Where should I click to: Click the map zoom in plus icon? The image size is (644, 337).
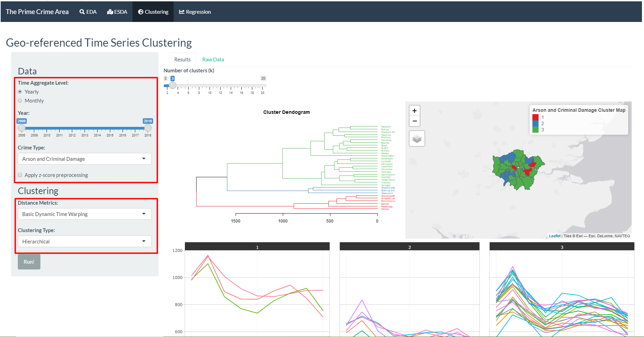(414, 111)
